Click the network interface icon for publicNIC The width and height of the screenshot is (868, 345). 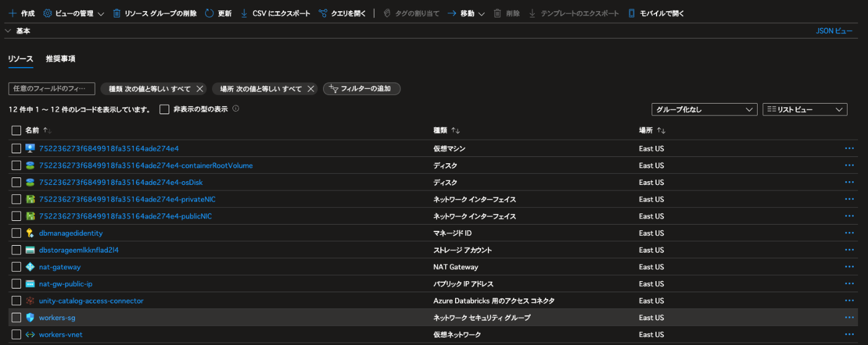point(30,216)
